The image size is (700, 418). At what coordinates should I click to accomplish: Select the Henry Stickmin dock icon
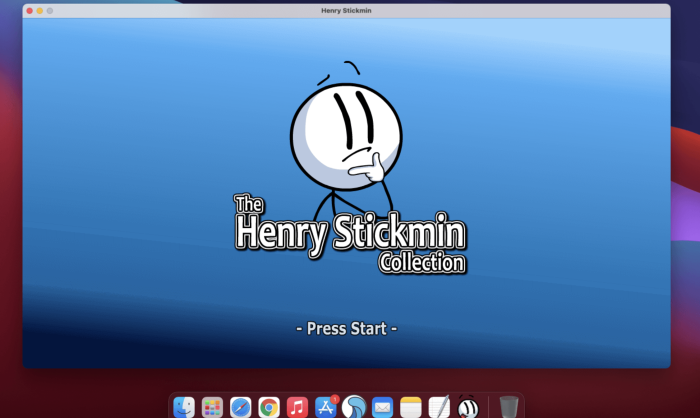(467, 407)
